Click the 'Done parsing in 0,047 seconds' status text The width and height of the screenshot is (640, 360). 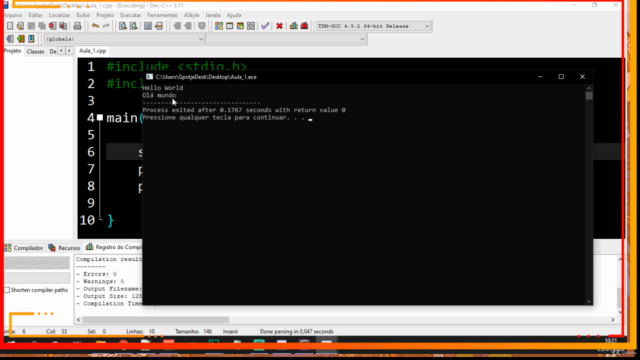tap(296, 331)
